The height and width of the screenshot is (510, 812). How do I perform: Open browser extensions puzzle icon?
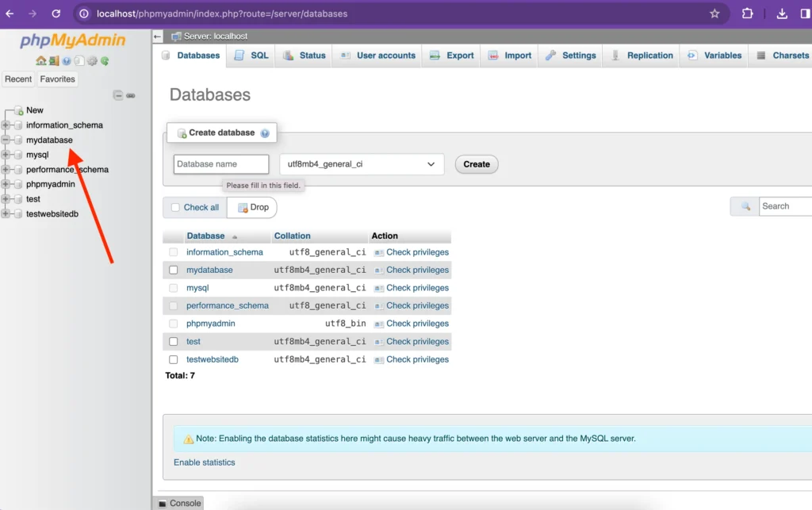747,13
